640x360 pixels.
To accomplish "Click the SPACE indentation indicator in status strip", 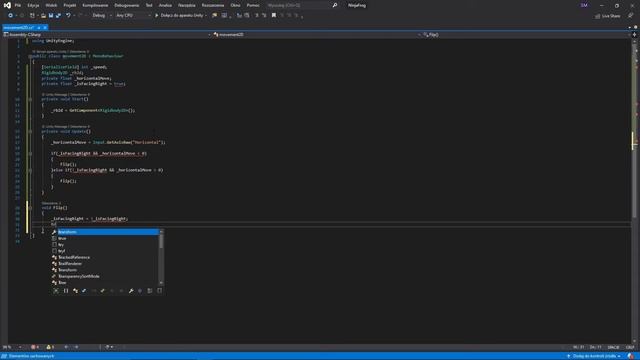I will (x=613, y=347).
